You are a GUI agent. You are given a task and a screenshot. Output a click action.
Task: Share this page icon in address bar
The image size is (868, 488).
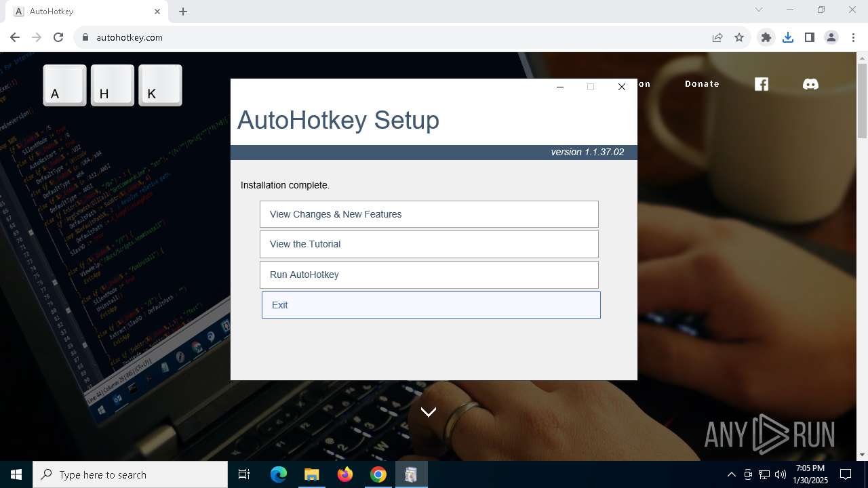coord(717,37)
